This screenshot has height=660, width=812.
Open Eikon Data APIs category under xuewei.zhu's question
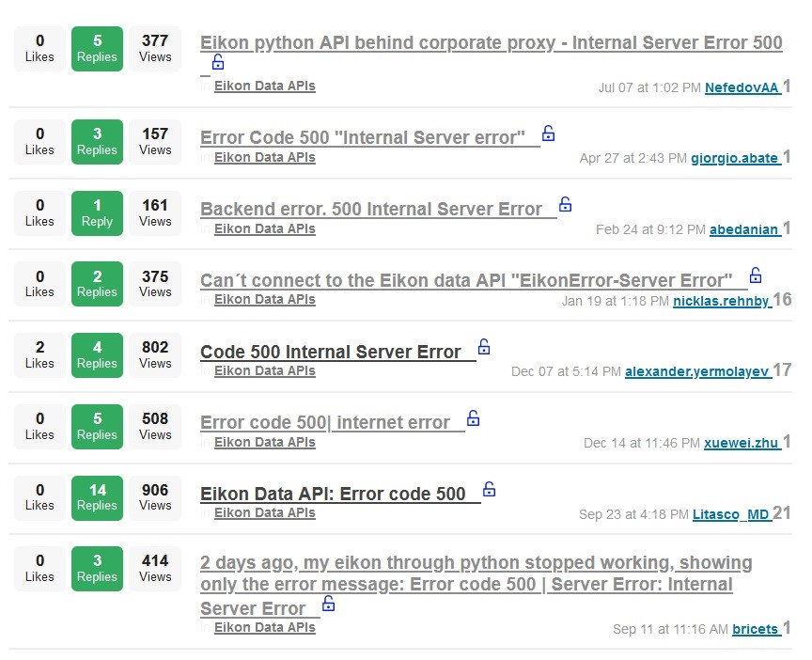264,442
